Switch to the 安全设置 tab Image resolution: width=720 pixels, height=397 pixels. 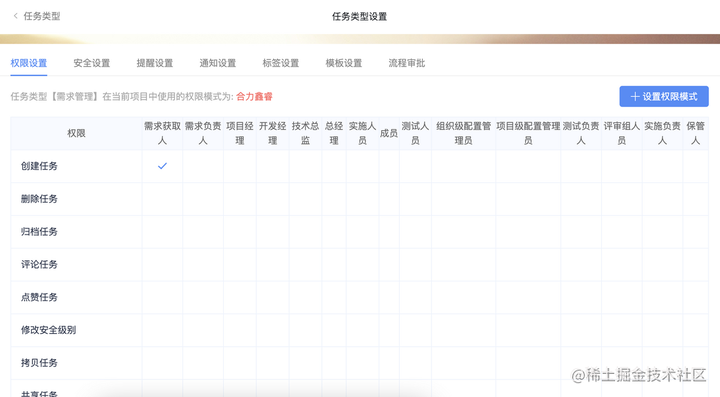(91, 63)
